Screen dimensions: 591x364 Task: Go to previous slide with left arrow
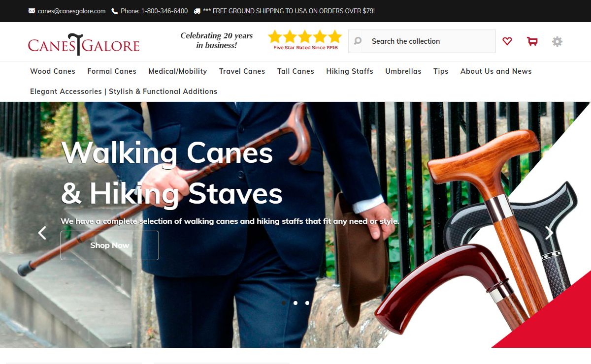tap(42, 233)
